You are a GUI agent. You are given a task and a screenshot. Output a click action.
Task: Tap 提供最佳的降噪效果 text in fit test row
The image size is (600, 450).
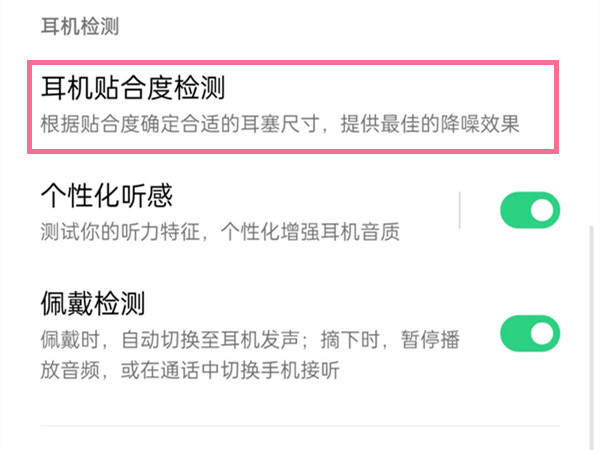tap(430, 124)
